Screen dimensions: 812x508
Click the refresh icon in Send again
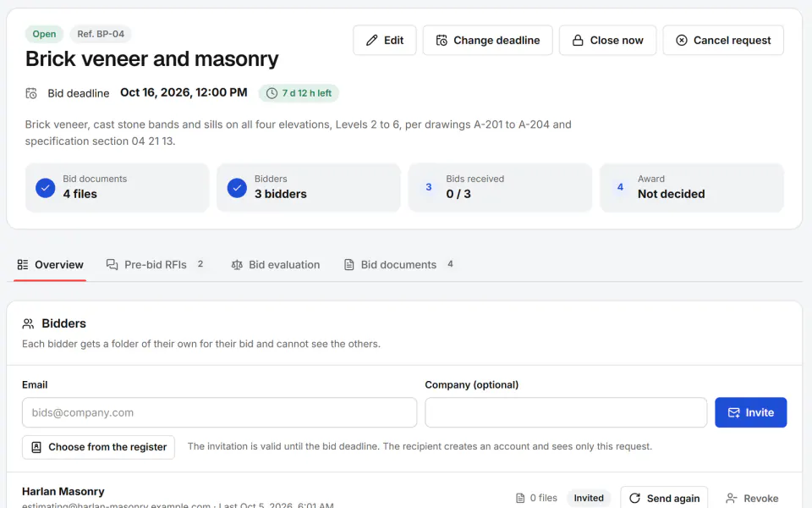pyautogui.click(x=635, y=498)
